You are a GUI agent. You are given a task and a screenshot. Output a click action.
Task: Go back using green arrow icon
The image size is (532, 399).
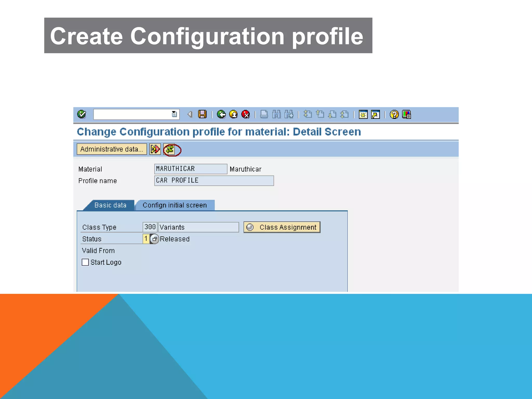coord(221,114)
